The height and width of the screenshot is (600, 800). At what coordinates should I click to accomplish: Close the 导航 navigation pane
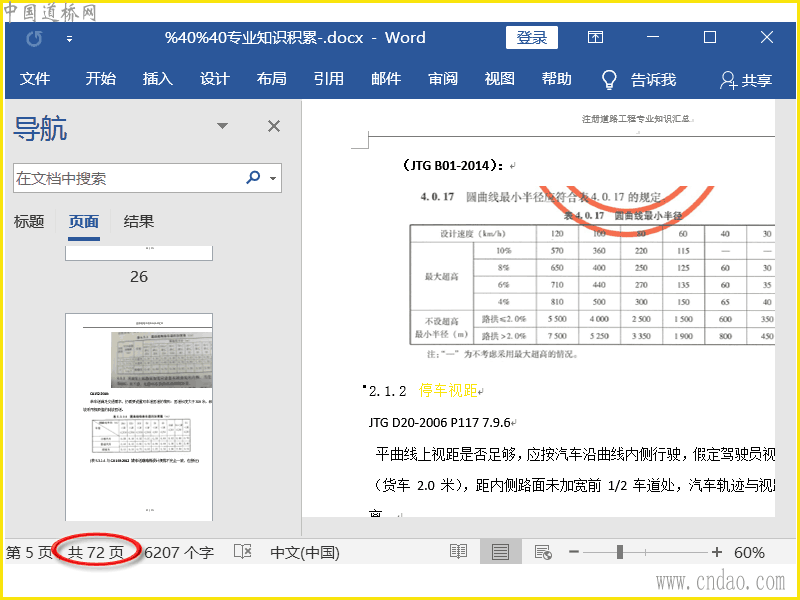[274, 126]
